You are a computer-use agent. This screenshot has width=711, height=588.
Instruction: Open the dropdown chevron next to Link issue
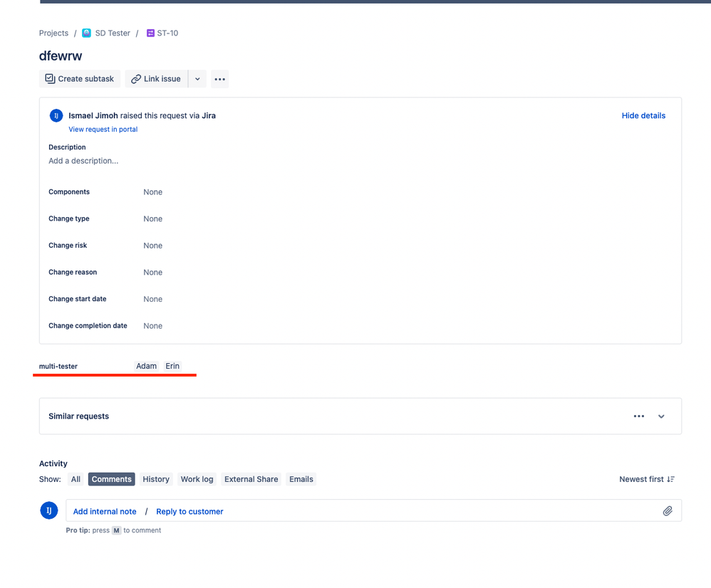[197, 78]
